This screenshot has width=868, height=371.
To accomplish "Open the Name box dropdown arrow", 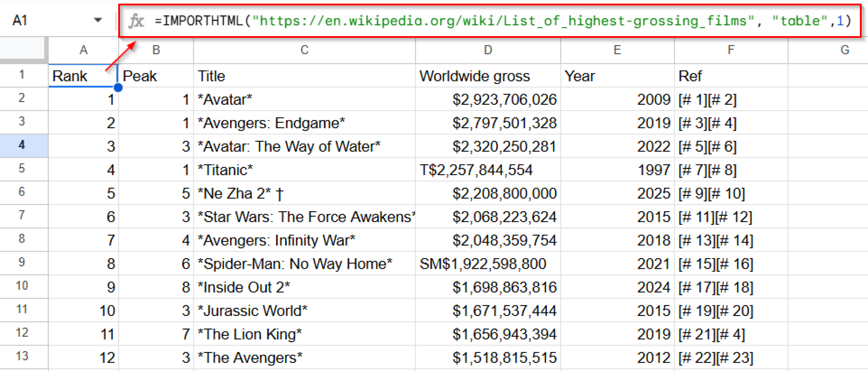I will [x=98, y=20].
